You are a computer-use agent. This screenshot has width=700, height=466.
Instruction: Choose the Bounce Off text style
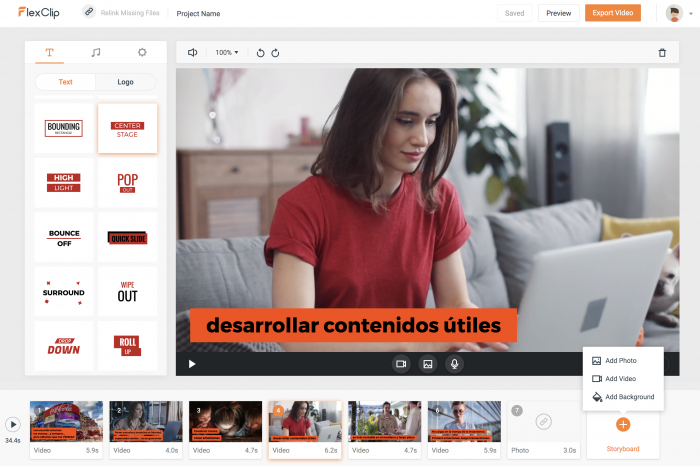coord(64,237)
